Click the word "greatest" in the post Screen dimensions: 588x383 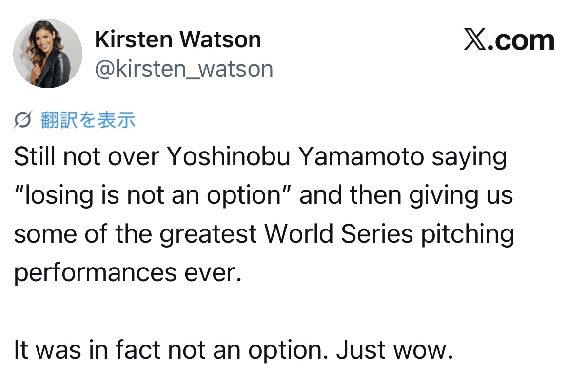(x=209, y=235)
